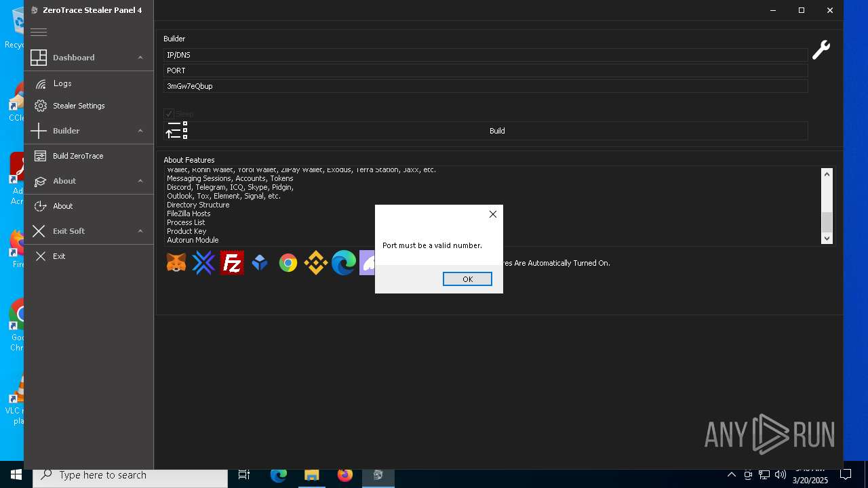Click the MetaMask fox icon
868x488 pixels.
[x=176, y=263]
